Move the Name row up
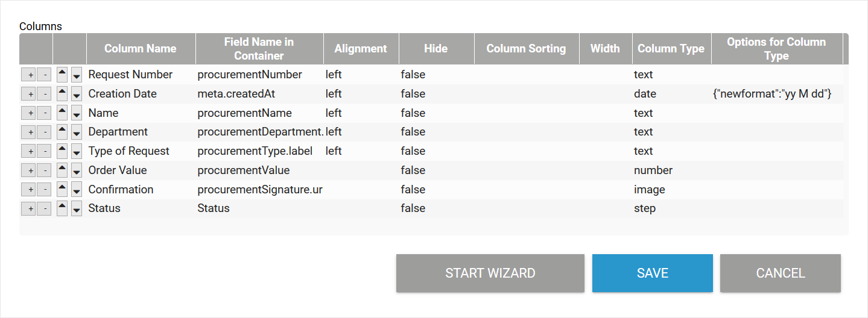 [62, 113]
